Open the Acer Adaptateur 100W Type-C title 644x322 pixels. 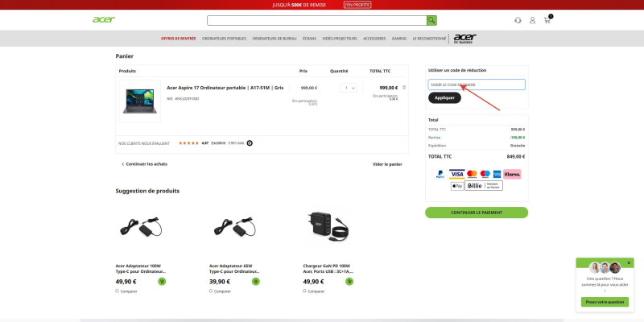[x=141, y=269]
